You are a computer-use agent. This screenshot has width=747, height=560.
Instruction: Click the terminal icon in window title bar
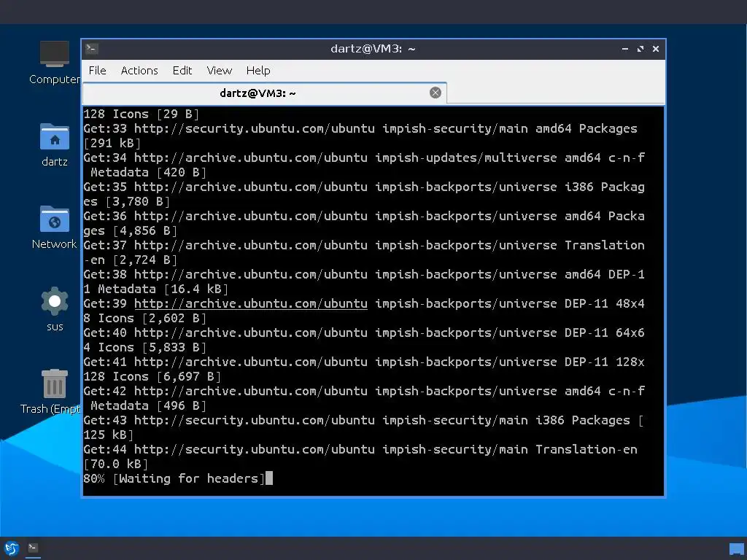tap(92, 49)
